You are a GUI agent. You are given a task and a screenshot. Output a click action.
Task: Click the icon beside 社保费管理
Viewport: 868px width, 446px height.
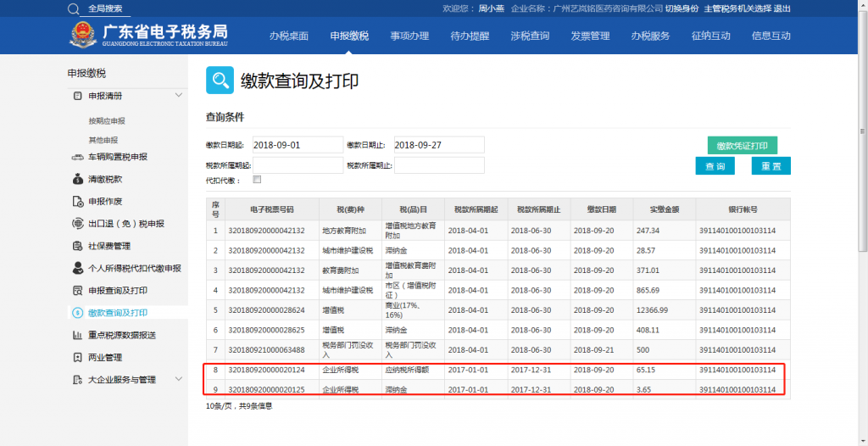coord(77,246)
